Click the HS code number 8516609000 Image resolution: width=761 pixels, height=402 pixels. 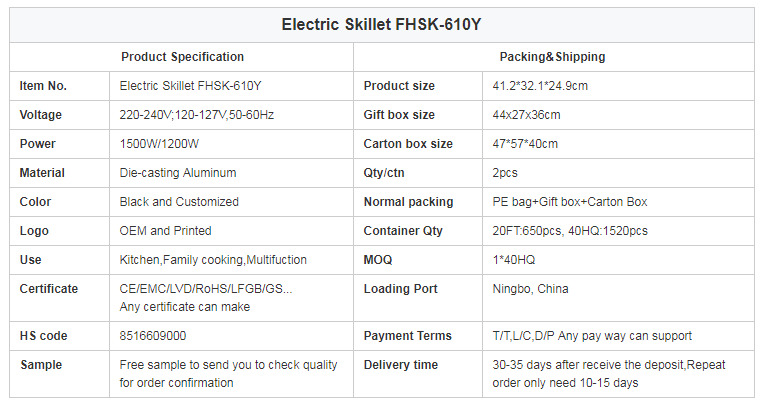153,335
